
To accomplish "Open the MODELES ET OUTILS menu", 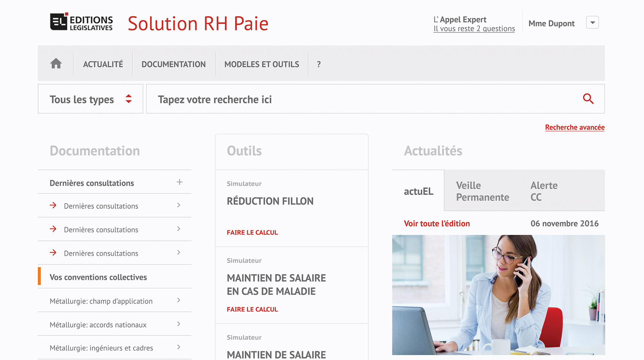I will [x=262, y=64].
